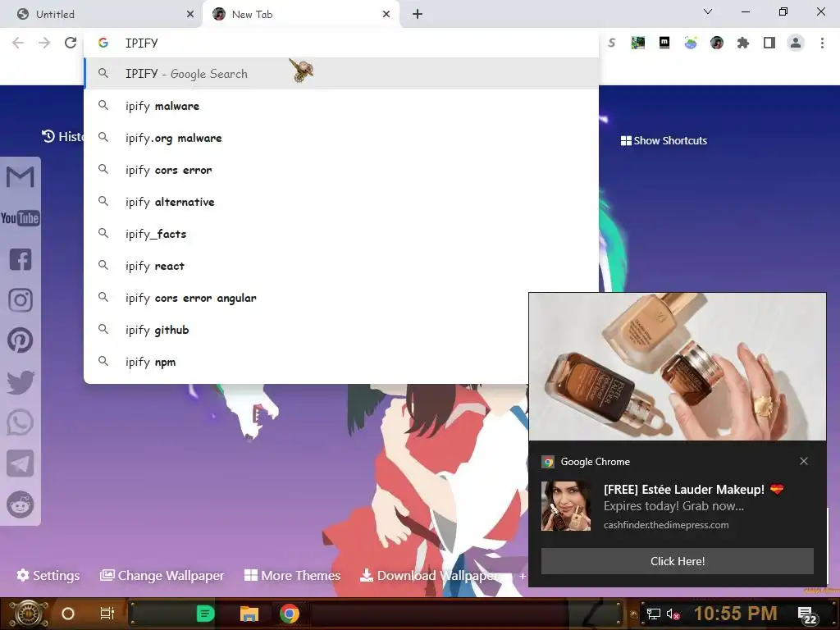Image resolution: width=840 pixels, height=630 pixels.
Task: Click the address bar with IPIFY text
Action: pyautogui.click(x=341, y=43)
